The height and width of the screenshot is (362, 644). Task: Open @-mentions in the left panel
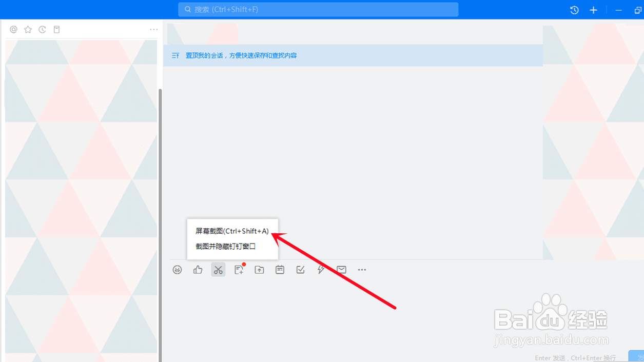coord(13,29)
